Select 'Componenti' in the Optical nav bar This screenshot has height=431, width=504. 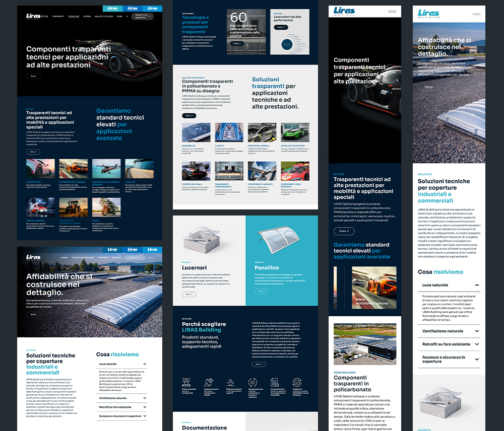click(x=58, y=17)
